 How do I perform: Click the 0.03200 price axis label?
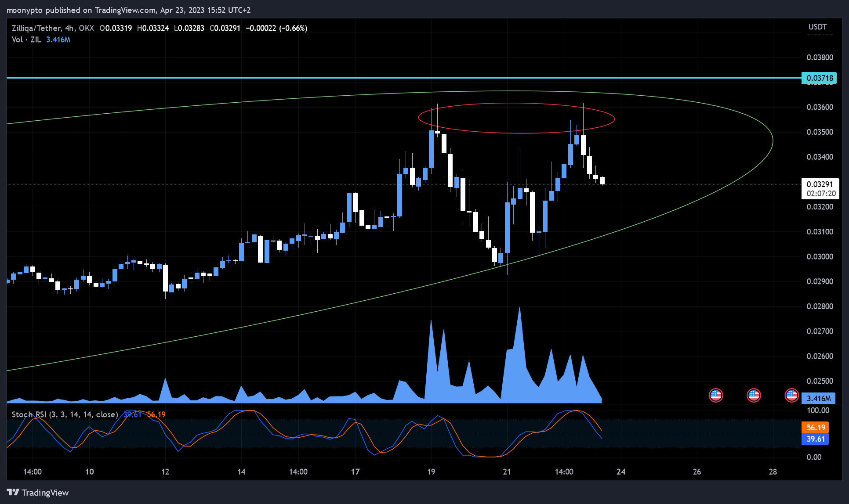(820, 207)
